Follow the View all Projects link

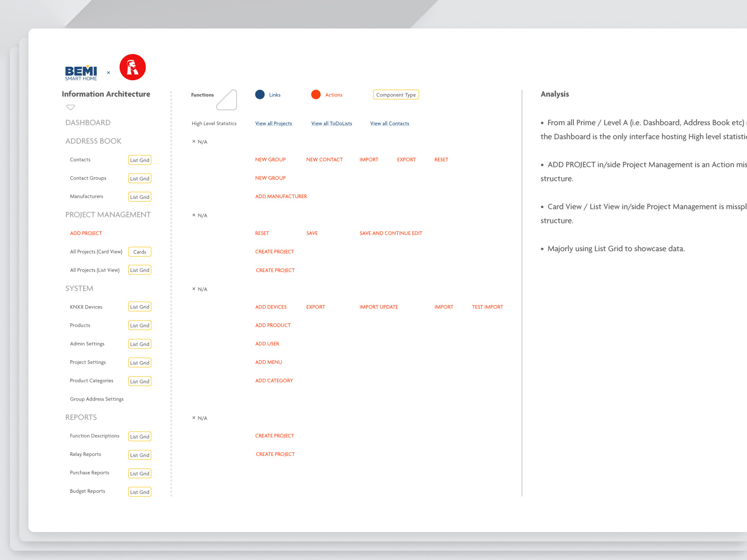pyautogui.click(x=274, y=124)
